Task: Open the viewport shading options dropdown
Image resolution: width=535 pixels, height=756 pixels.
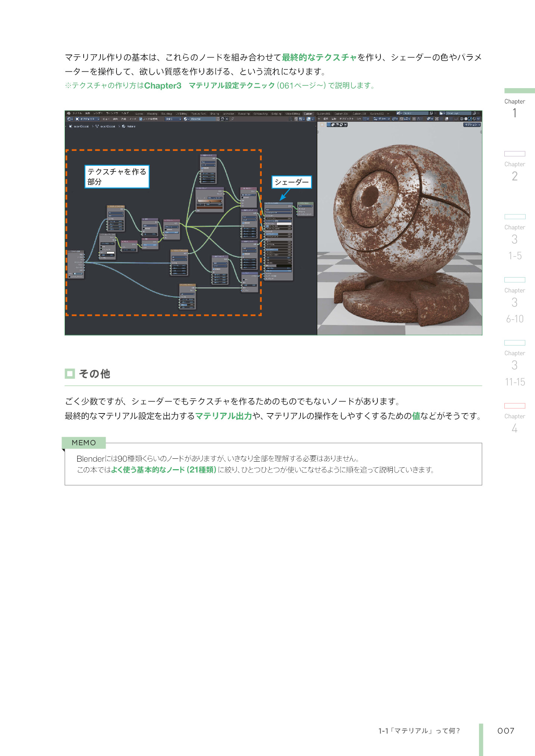Action: point(478,119)
